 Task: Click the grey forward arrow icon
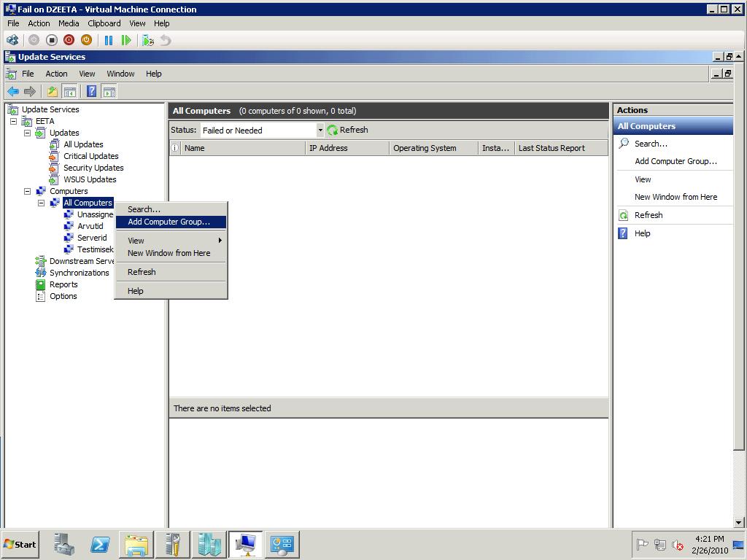click(x=29, y=91)
